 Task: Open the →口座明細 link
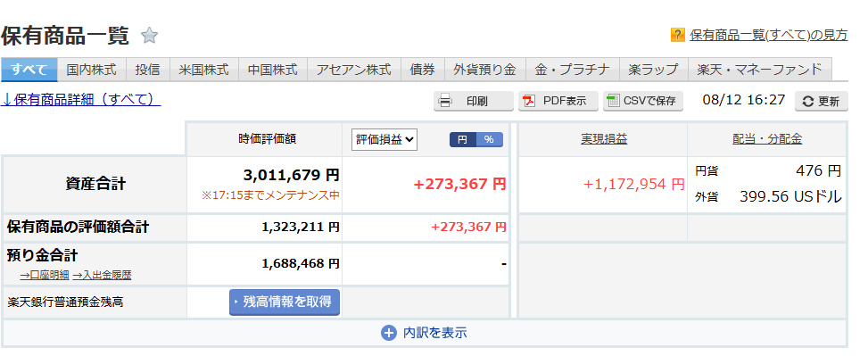(x=45, y=275)
